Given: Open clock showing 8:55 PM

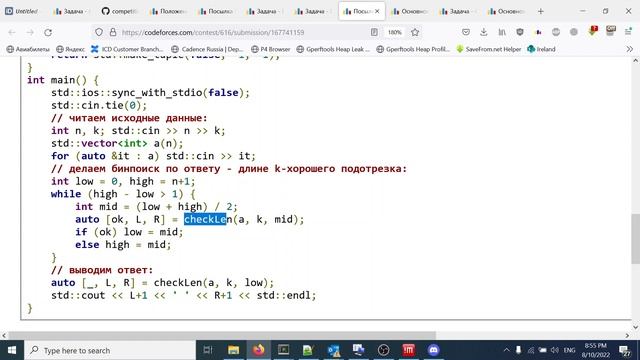Looking at the screenshot, I should pos(595,350).
